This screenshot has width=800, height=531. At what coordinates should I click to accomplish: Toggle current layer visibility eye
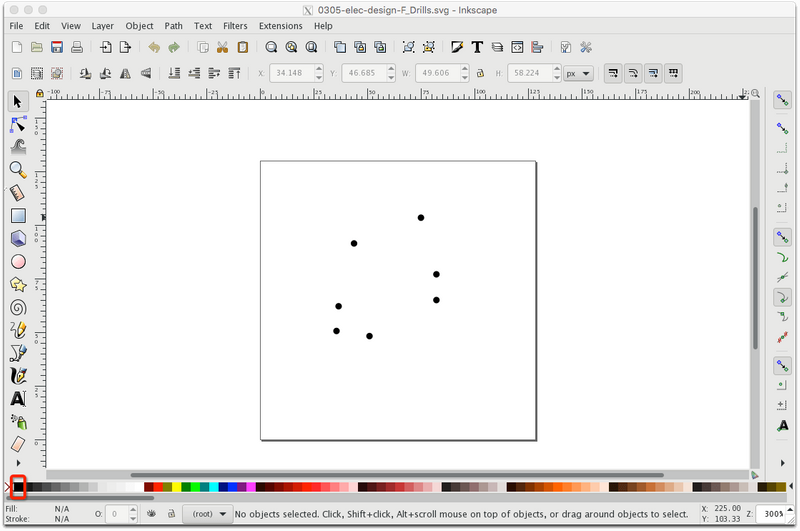pos(151,514)
